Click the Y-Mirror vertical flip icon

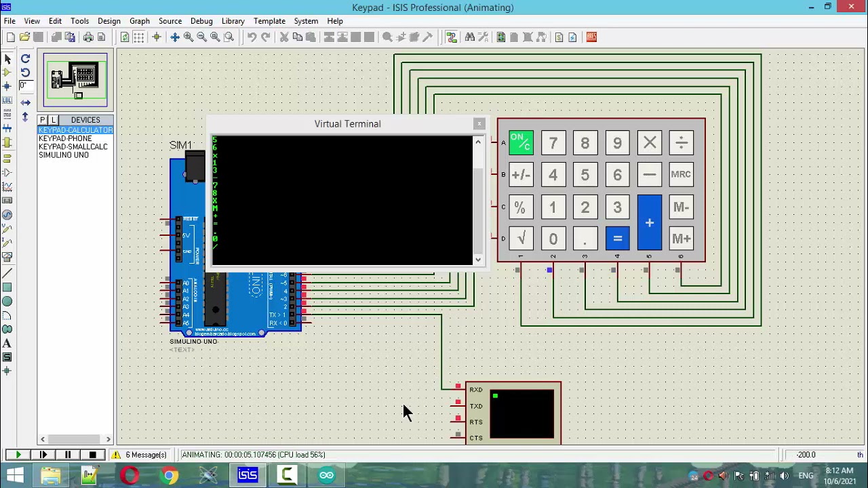[x=25, y=117]
